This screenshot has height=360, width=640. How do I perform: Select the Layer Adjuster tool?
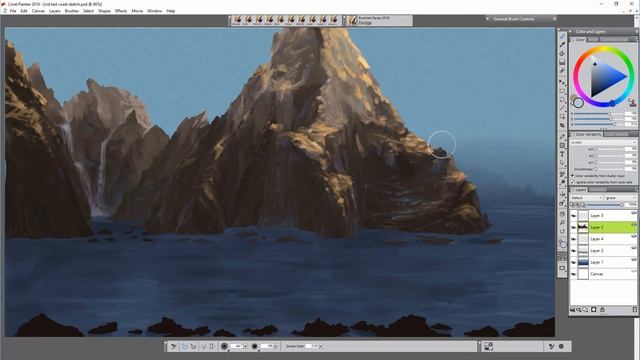(562, 82)
